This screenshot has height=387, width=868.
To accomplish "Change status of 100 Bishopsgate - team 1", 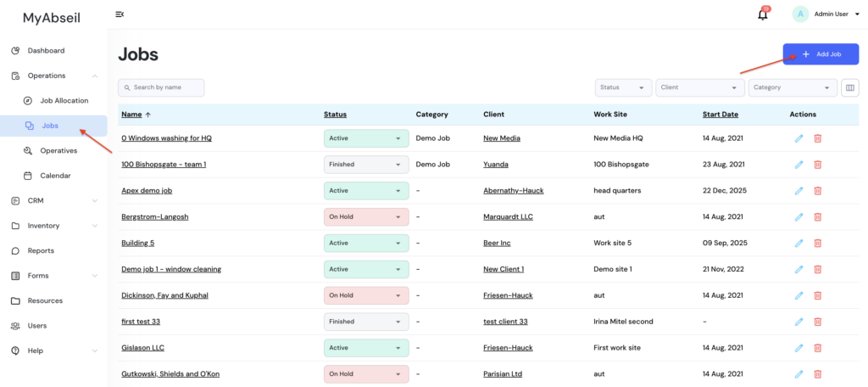I will 365,165.
